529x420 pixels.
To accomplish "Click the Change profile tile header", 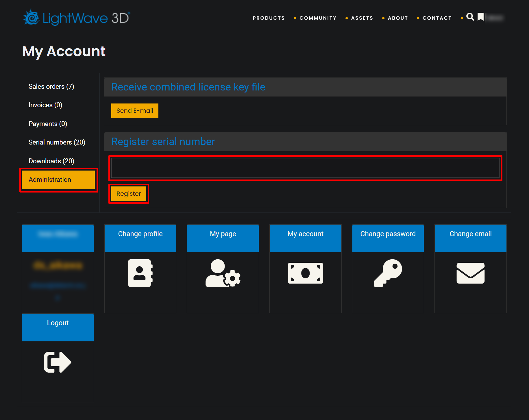I will tap(140, 238).
